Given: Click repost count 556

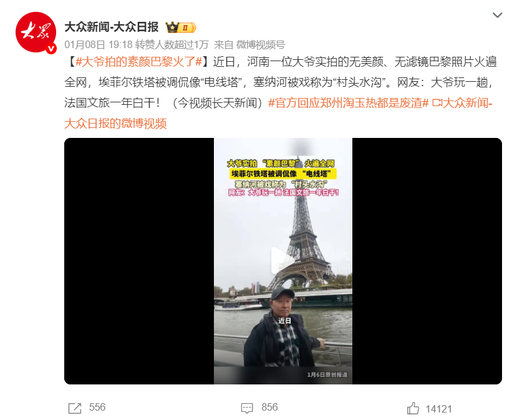Looking at the screenshot, I should coord(97,408).
